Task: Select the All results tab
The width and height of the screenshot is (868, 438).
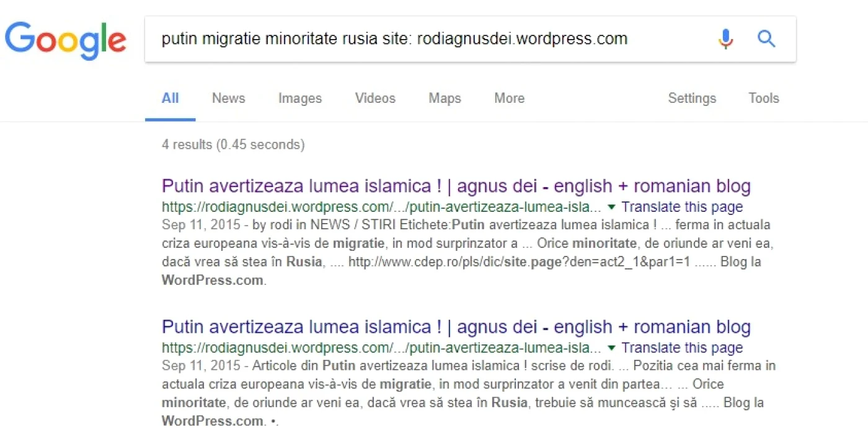Action: coord(170,98)
